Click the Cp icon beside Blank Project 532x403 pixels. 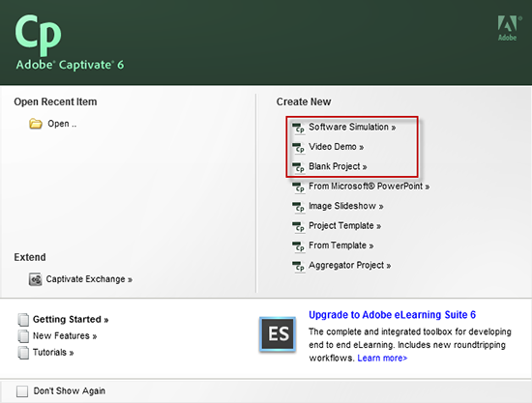point(299,167)
